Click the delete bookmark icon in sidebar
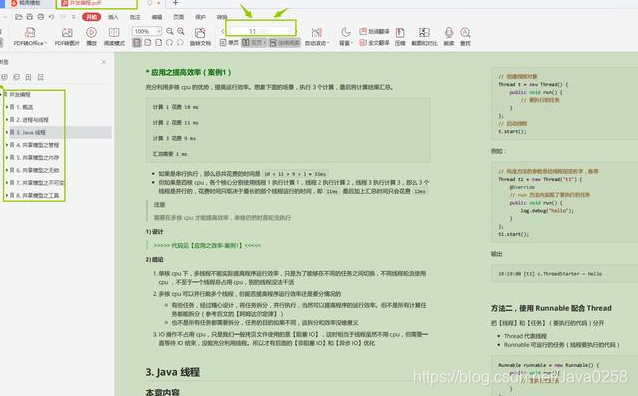Screen dimensions: 638x396 pyautogui.click(x=40, y=77)
